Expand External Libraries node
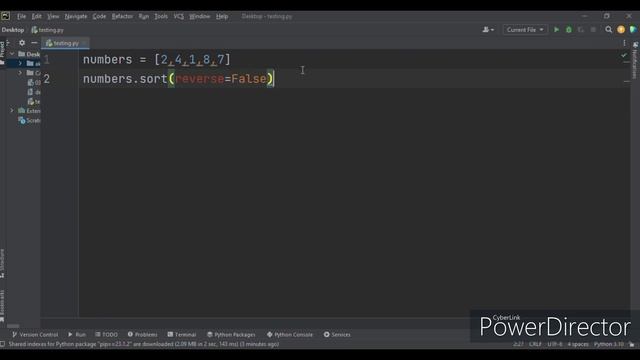 click(12, 111)
